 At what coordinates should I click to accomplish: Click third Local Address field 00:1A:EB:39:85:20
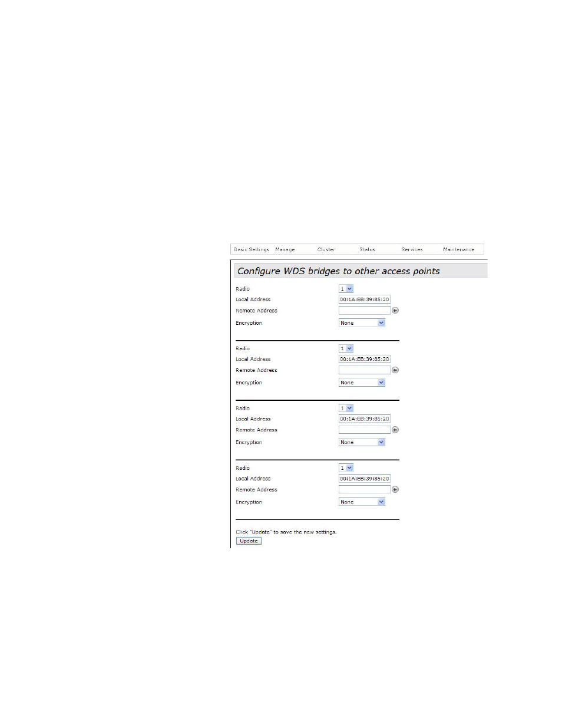click(x=365, y=419)
